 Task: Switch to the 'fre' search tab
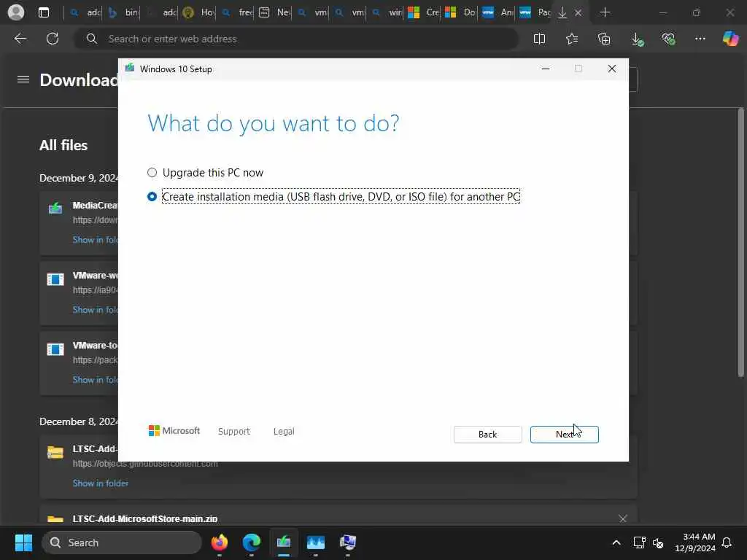pos(236,12)
